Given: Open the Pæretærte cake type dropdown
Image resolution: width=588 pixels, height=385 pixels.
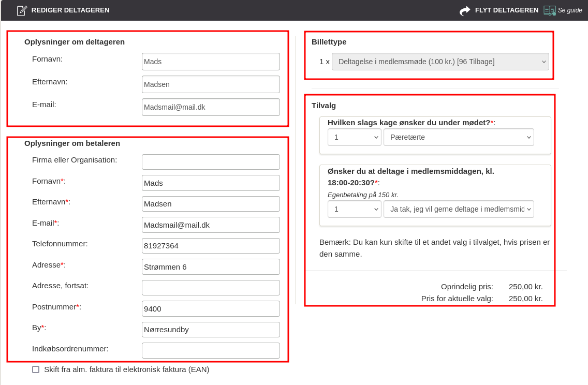Looking at the screenshot, I should tap(459, 137).
